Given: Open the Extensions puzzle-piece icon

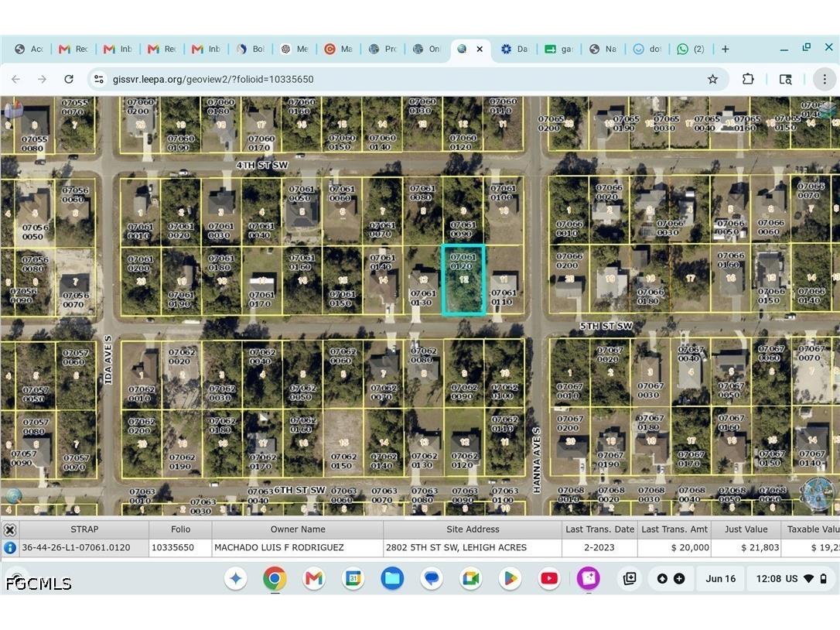Looking at the screenshot, I should click(x=748, y=80).
